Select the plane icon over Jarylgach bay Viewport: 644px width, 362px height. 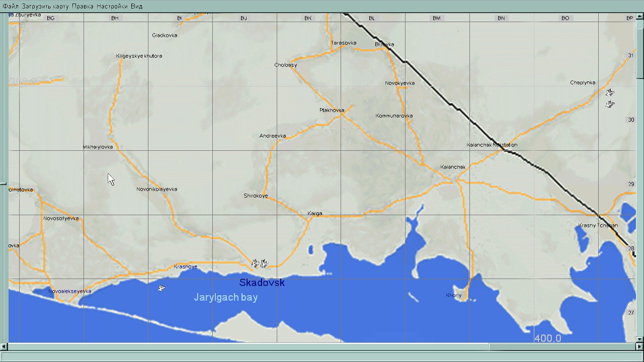click(x=162, y=288)
